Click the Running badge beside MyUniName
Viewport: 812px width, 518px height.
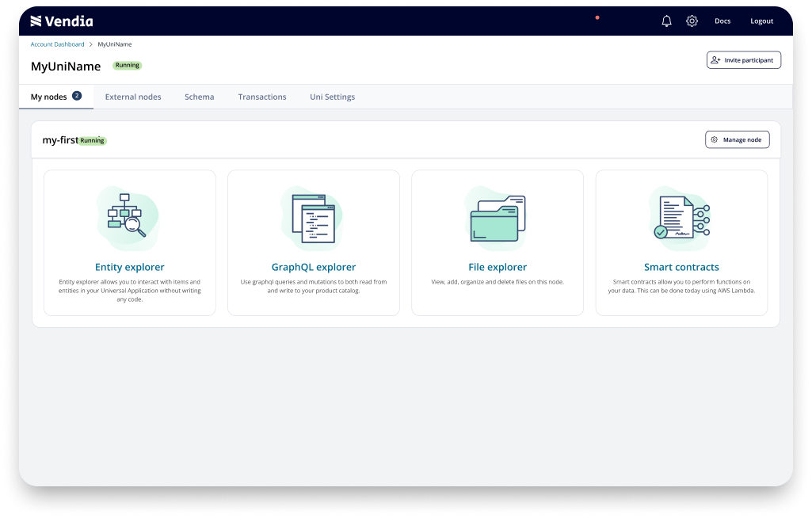(128, 65)
